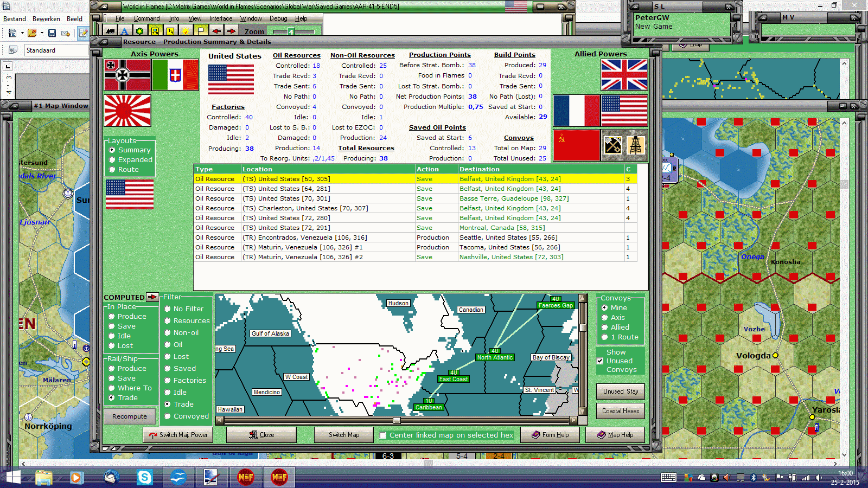Adjust the Zoom slider handle
This screenshot has width=868, height=488.
coord(291,31)
